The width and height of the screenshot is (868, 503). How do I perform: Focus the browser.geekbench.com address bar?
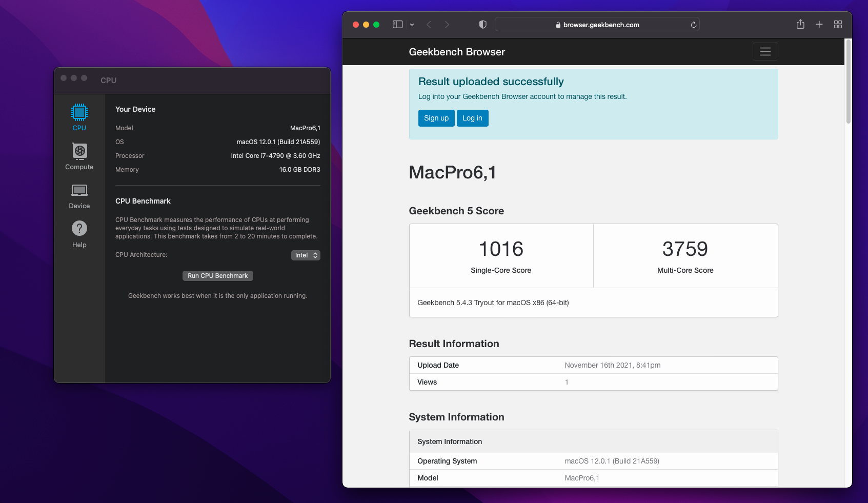click(x=597, y=25)
